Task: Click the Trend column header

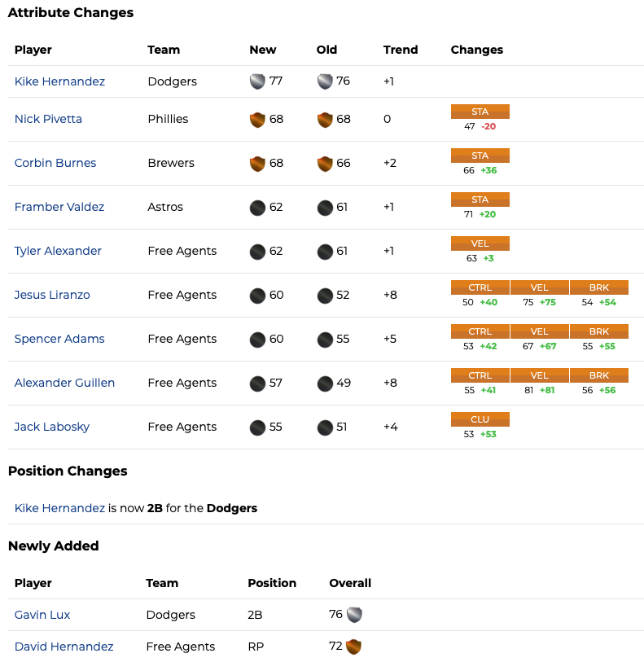Action: point(401,50)
